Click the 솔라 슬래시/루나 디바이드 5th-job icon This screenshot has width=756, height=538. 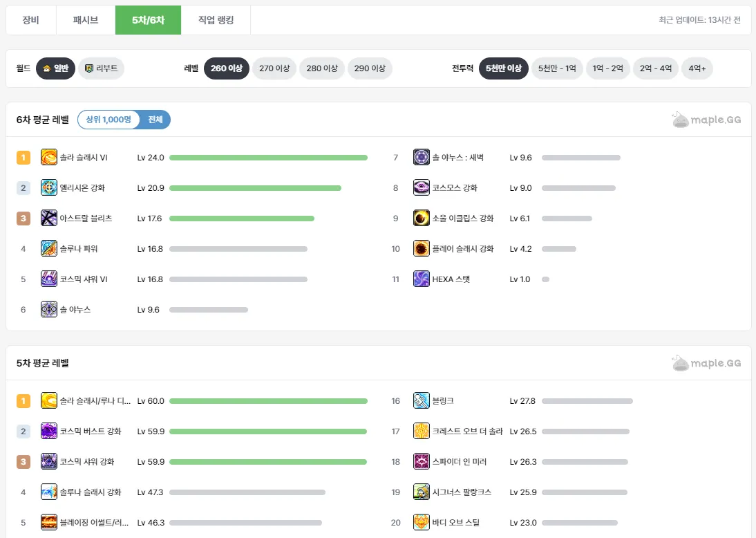click(48, 400)
